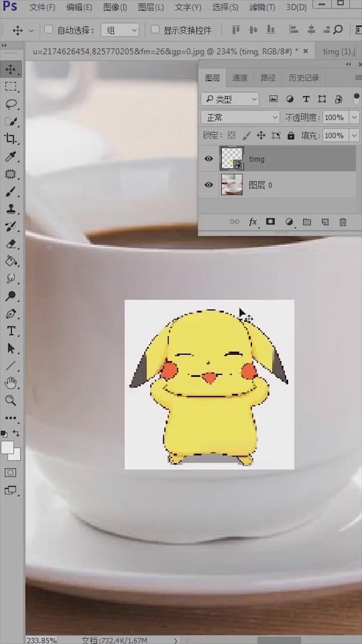Filter layers by type layers
Screen dimensions: 362x644
[x=306, y=99]
